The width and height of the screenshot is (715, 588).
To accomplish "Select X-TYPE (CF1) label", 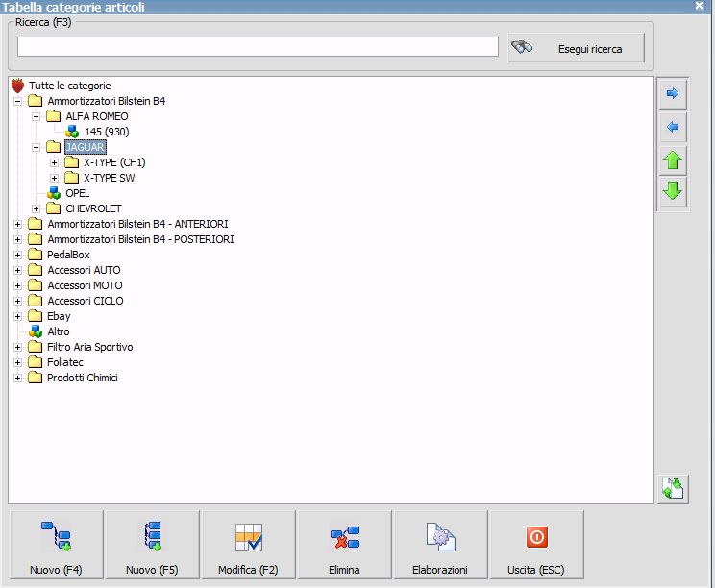I will (x=114, y=162).
